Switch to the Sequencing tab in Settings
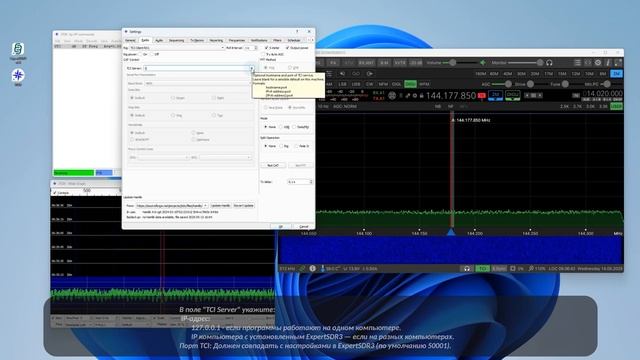 176,40
